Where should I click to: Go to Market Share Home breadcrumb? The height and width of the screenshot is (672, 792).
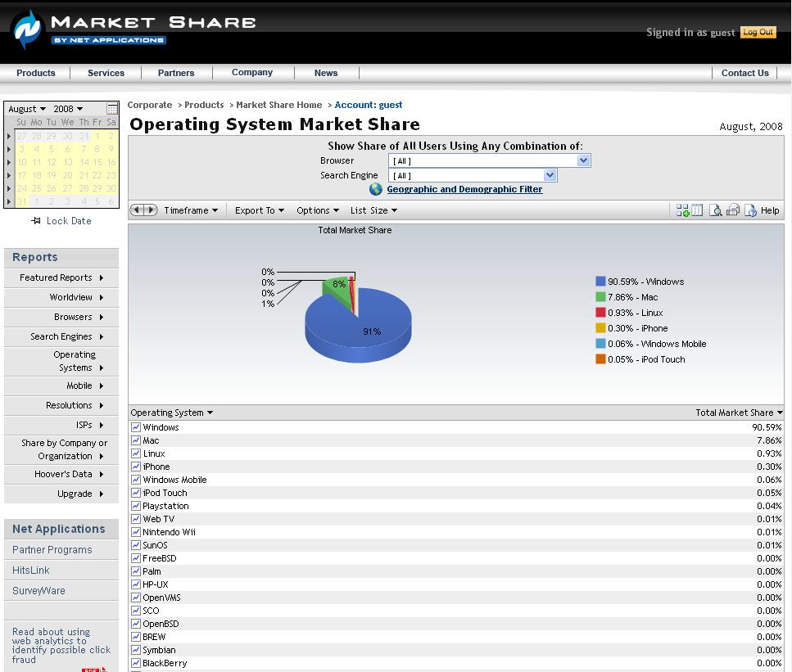(x=278, y=105)
